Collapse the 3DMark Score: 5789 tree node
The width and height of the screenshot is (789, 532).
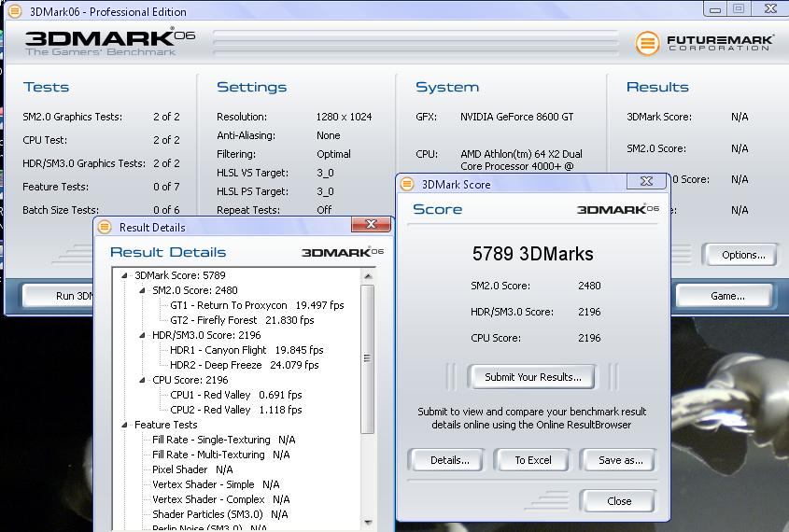(124, 275)
